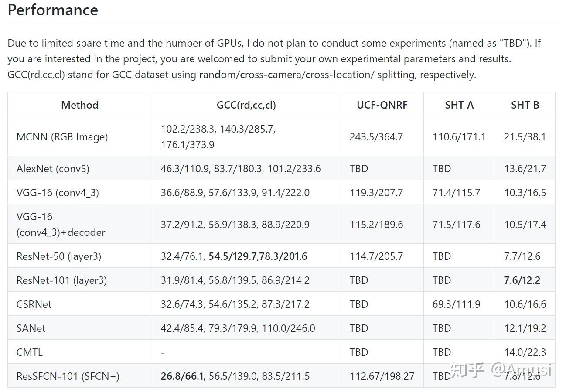Click the bold 26.8/66.1 GCC result
The height and width of the screenshot is (392, 566).
point(182,376)
